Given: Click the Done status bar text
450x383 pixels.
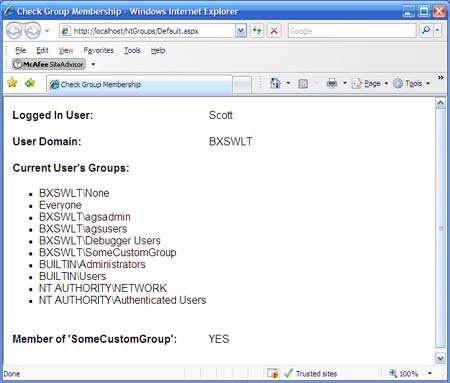Looking at the screenshot, I should pos(12,374).
